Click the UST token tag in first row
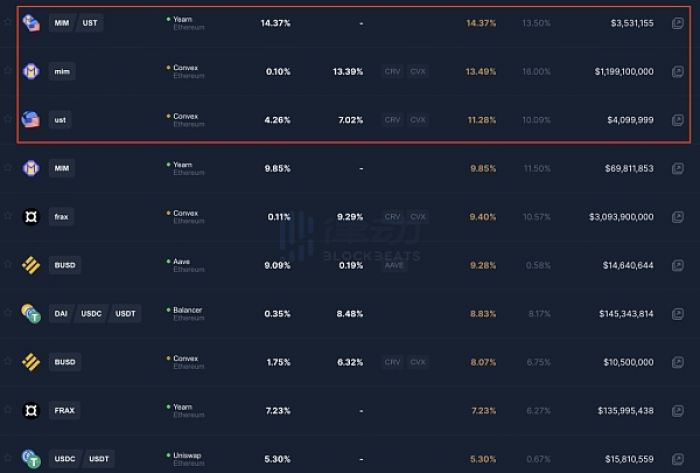 pyautogui.click(x=90, y=23)
